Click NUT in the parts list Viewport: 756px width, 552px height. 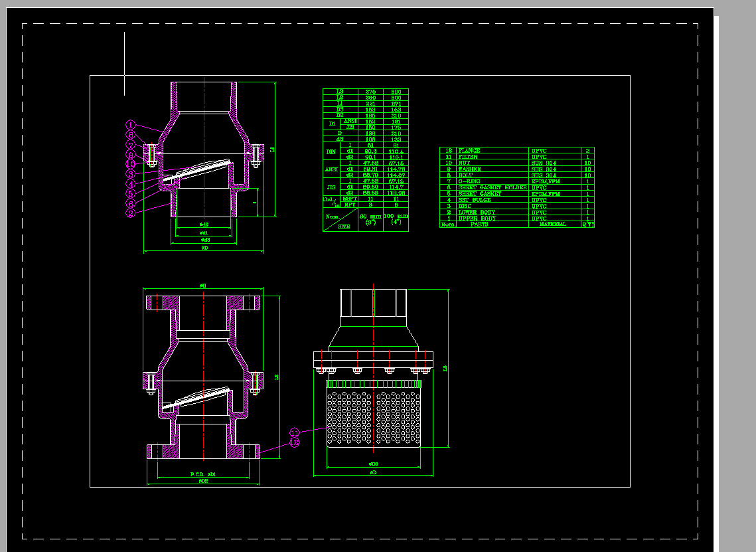(x=464, y=163)
